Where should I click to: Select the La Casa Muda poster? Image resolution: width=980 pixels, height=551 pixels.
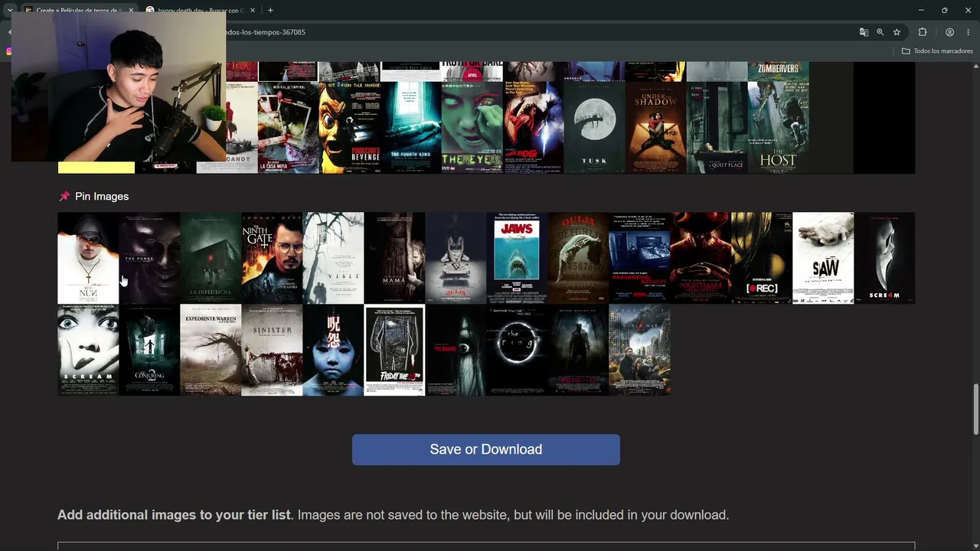pyautogui.click(x=288, y=128)
